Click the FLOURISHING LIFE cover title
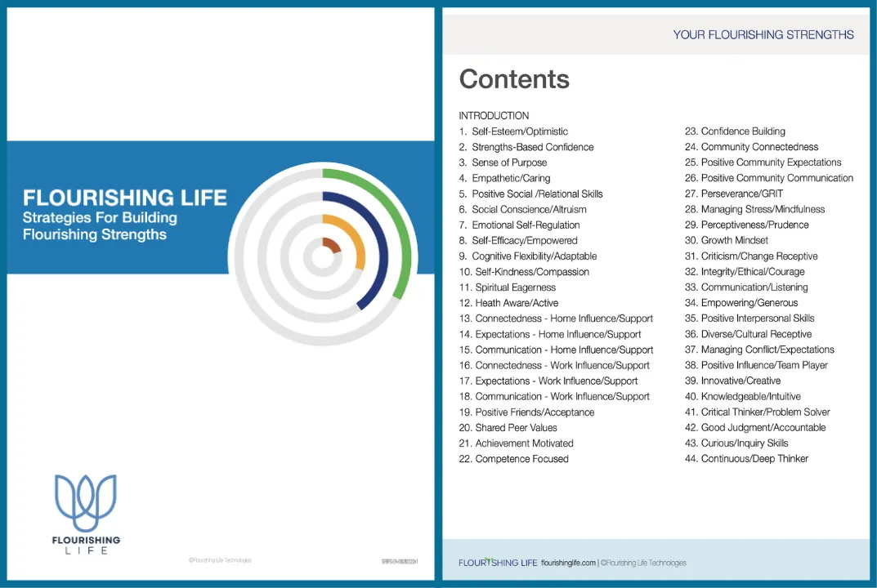 point(125,198)
